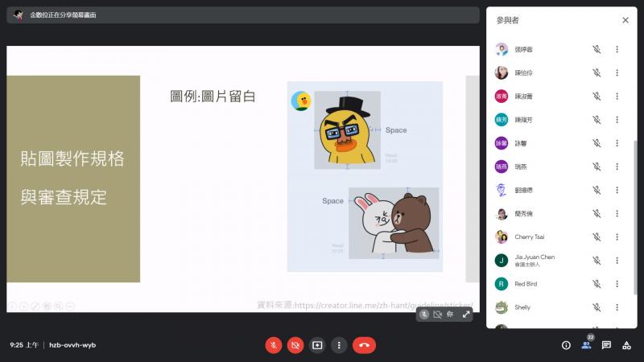Mute icon for 瑞燕

(597, 167)
